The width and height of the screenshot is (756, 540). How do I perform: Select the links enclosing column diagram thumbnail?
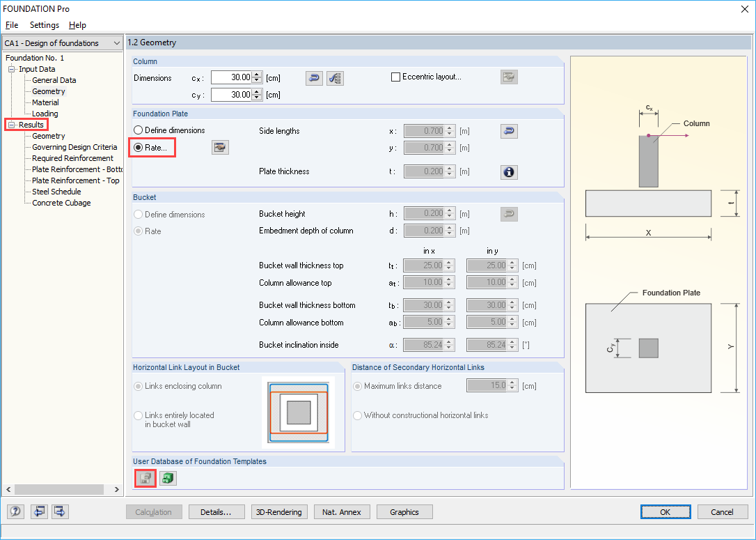299,412
